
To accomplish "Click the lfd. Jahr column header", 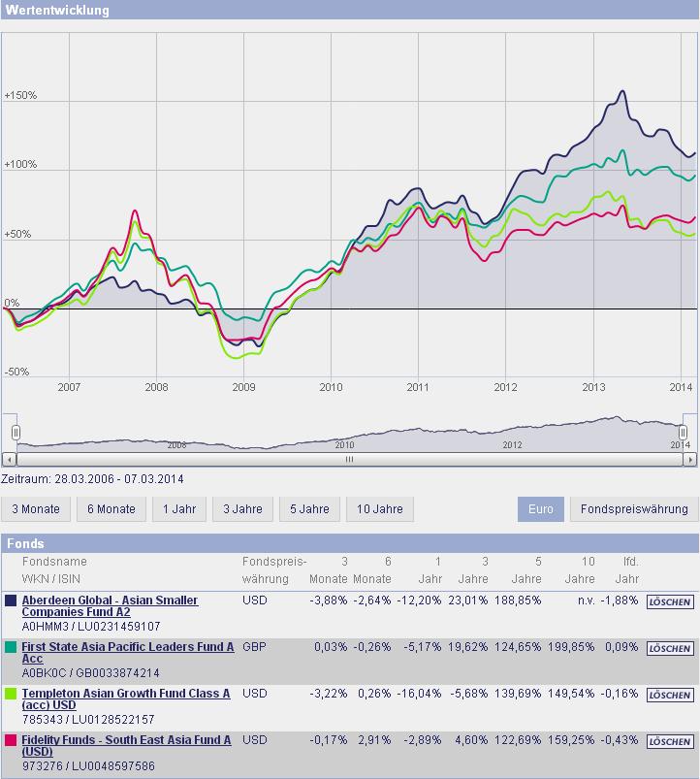I will 626,570.
